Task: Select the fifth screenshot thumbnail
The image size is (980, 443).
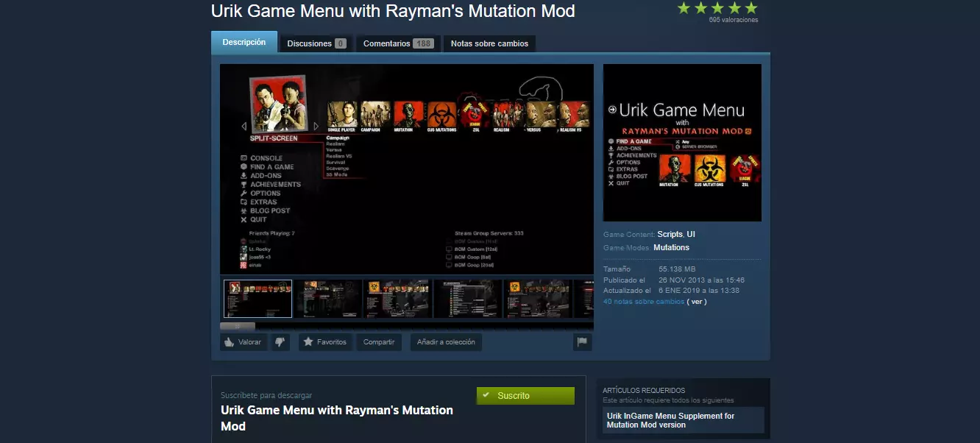Action: (x=538, y=299)
